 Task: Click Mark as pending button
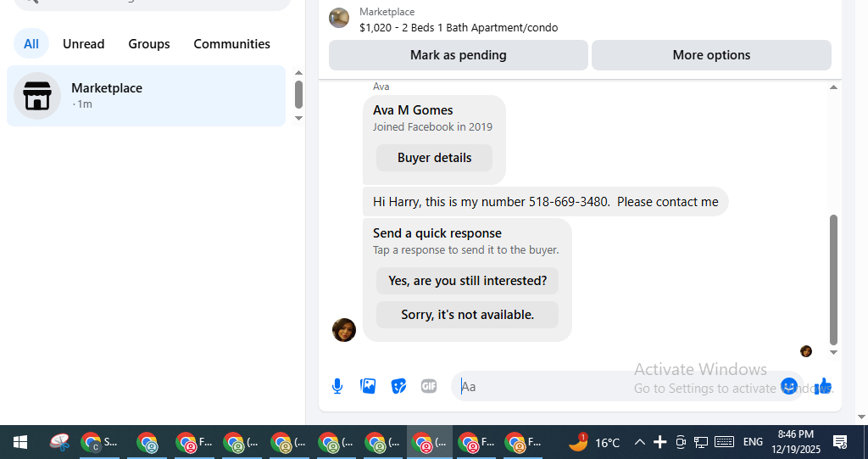(x=459, y=55)
